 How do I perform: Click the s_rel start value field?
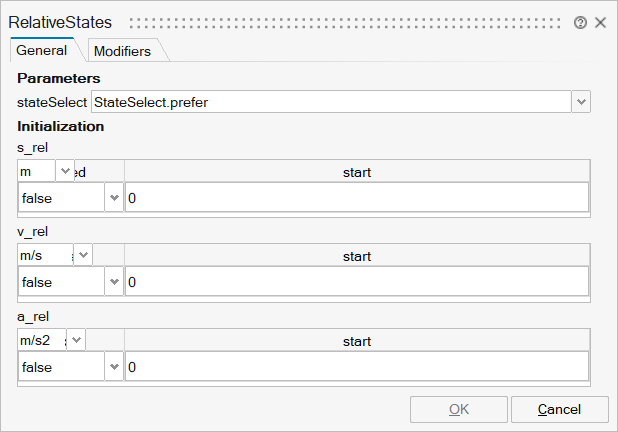(357, 198)
